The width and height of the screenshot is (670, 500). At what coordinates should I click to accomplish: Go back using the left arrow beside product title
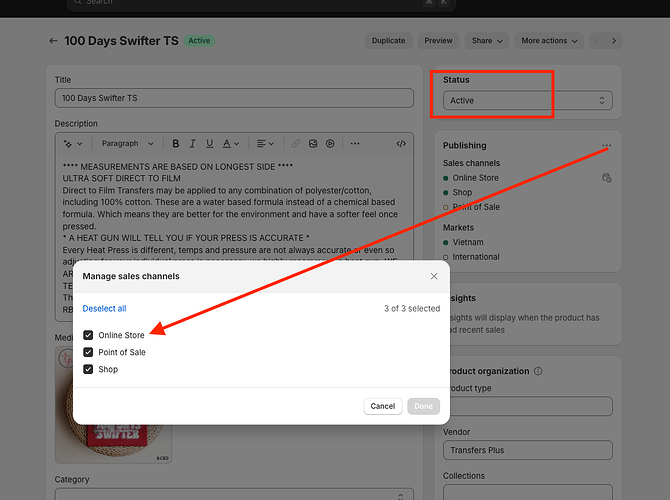(x=53, y=41)
